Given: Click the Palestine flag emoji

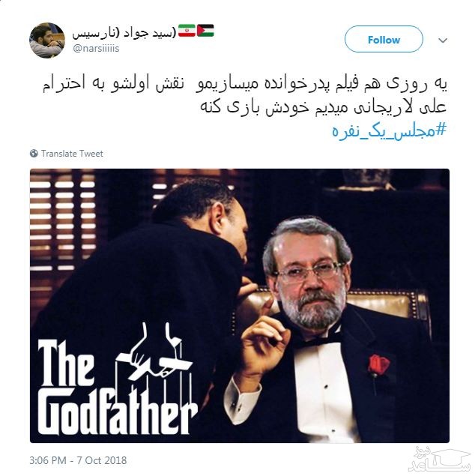Looking at the screenshot, I should pyautogui.click(x=205, y=31).
